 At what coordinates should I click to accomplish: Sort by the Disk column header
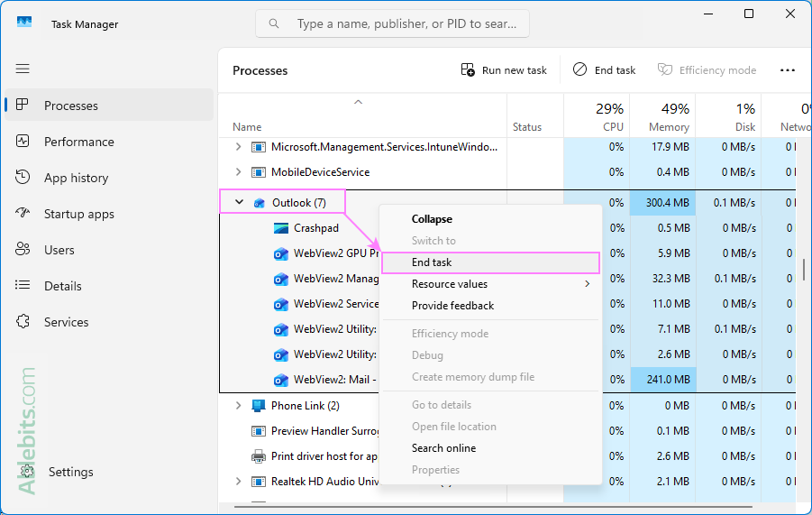tap(728, 116)
